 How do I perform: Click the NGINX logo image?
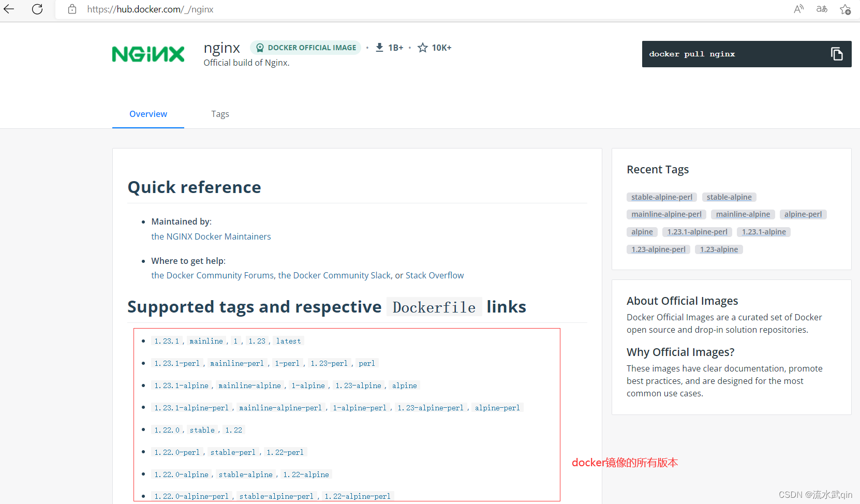click(x=149, y=54)
